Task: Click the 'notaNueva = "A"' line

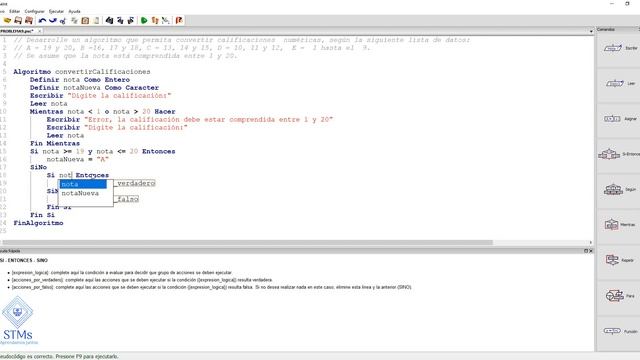Action: click(78, 159)
